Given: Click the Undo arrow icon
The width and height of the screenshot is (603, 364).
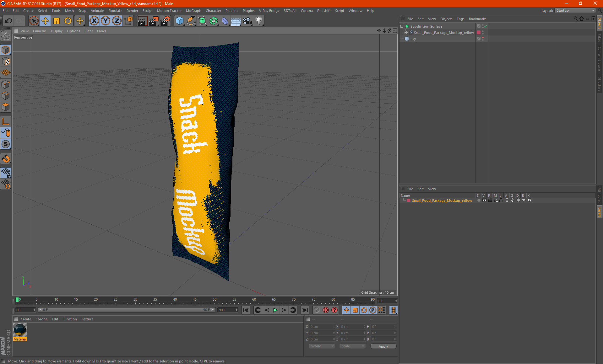Looking at the screenshot, I should tap(8, 21).
